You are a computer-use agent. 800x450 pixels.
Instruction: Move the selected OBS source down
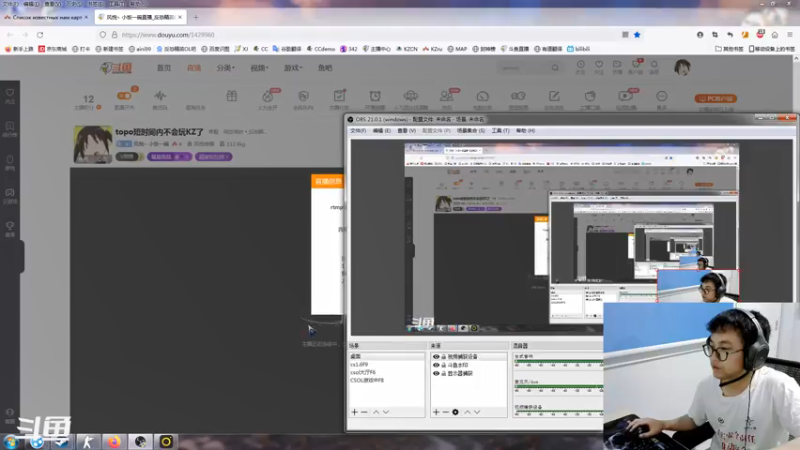pyautogui.click(x=477, y=412)
